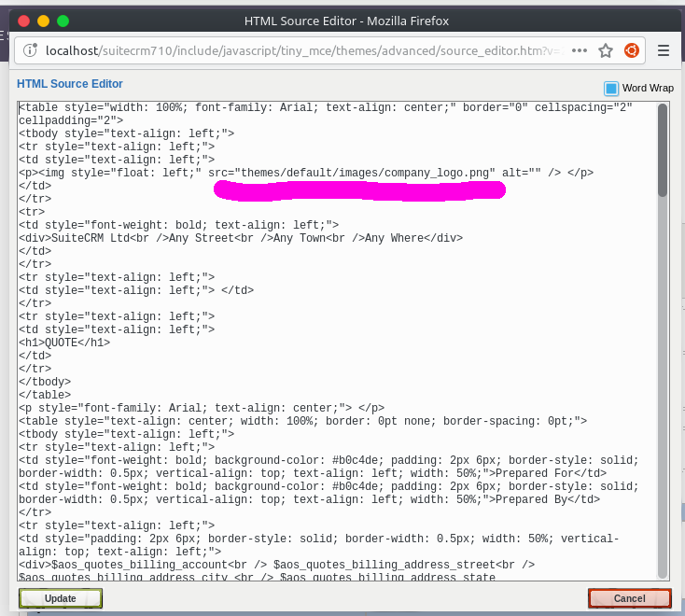The image size is (685, 616).
Task: Click the orange Ubuntu extension icon
Action: 632,50
